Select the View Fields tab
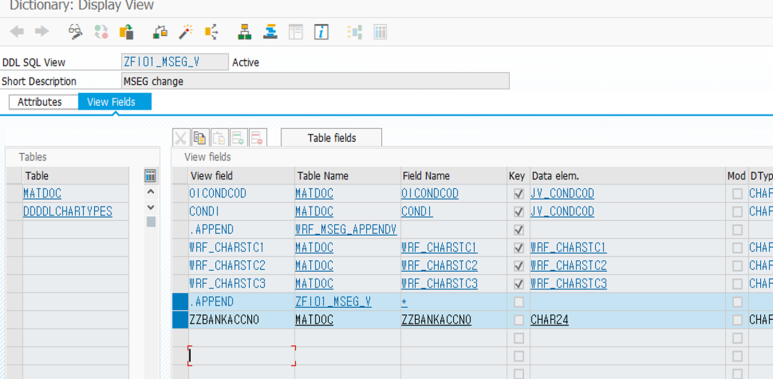This screenshot has height=379, width=773. point(115,102)
